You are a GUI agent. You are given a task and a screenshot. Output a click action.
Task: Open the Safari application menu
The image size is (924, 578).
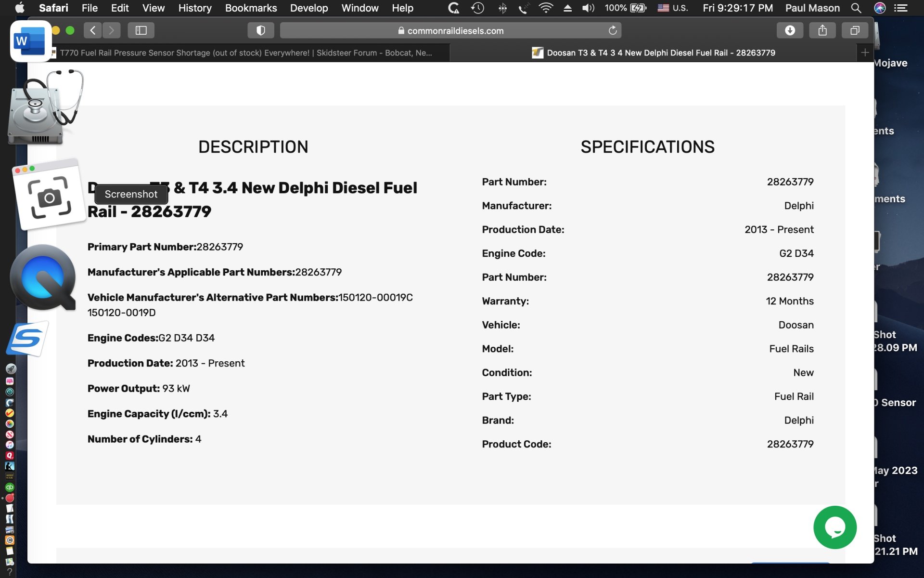53,8
